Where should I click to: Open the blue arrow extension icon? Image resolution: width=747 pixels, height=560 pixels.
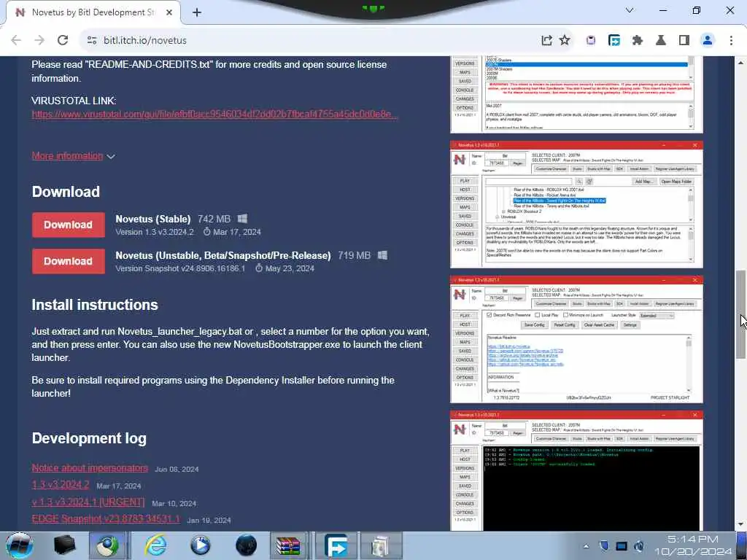614,41
